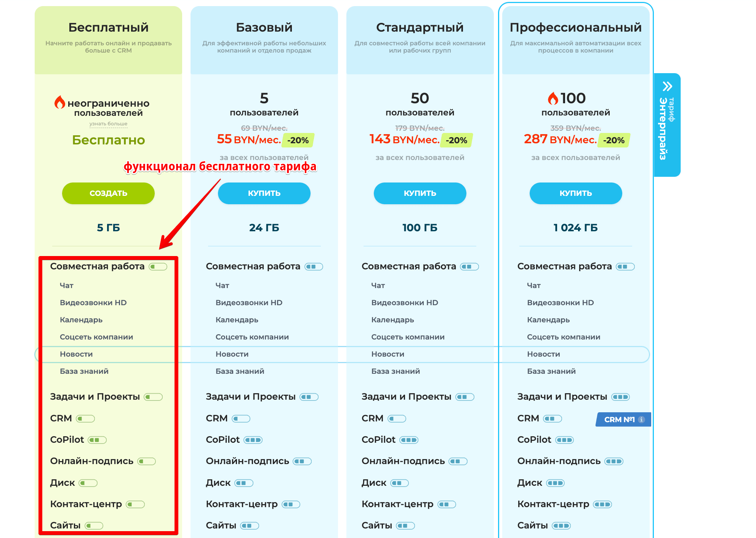Click the green СОЗДАТЬ button
756x538 pixels.
coord(108,193)
